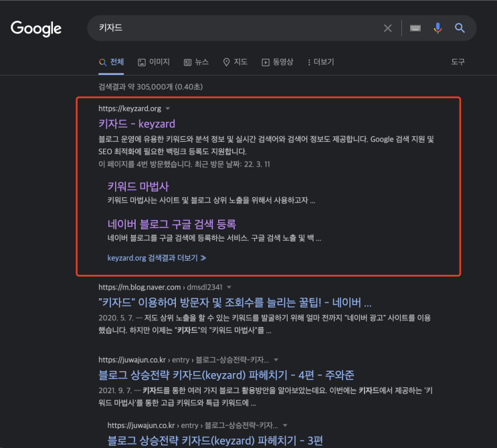The width and height of the screenshot is (497, 448).
Task: Click 네이버 블로그를 구글 검색에 등록하는 snippet
Action: point(214,238)
